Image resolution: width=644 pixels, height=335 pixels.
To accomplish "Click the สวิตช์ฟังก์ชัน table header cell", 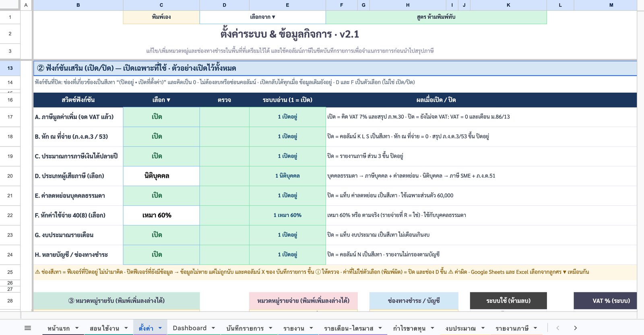I will [x=78, y=100].
